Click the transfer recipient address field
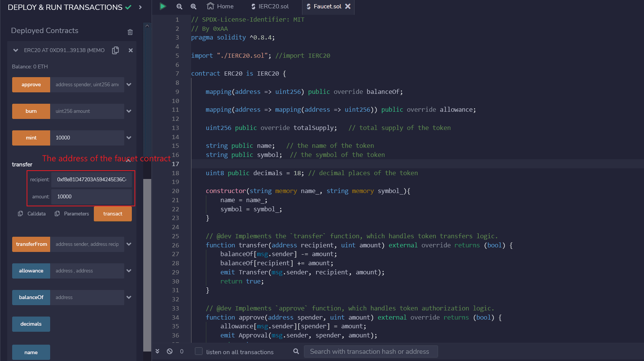 [x=92, y=179]
